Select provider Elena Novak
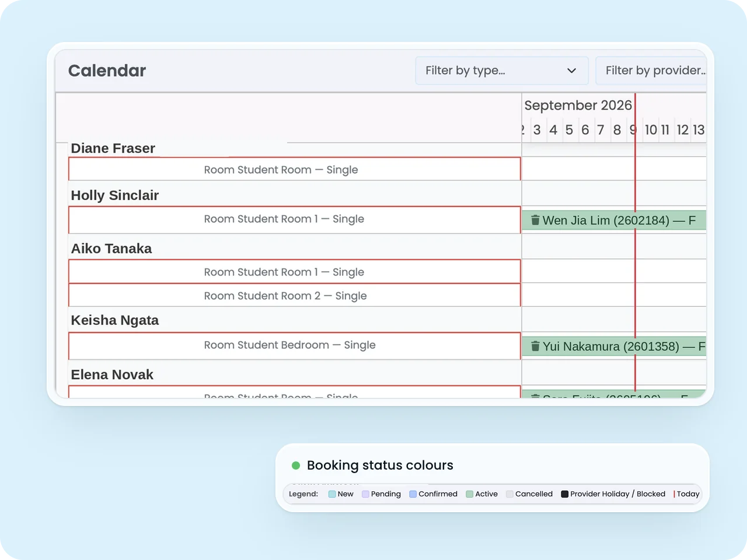Image resolution: width=747 pixels, height=560 pixels. pos(112,374)
